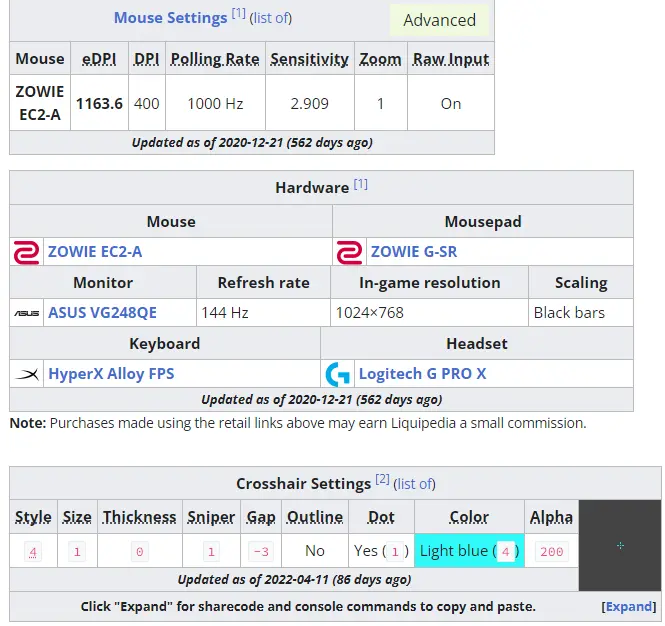Image resolution: width=665 pixels, height=626 pixels.
Task: Click the crosshair Sniper header
Action: click(x=211, y=517)
